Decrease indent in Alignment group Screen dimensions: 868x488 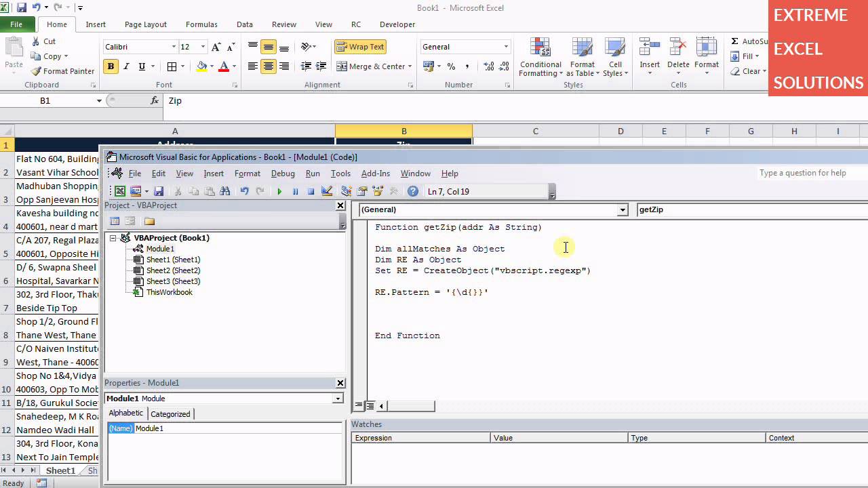306,66
